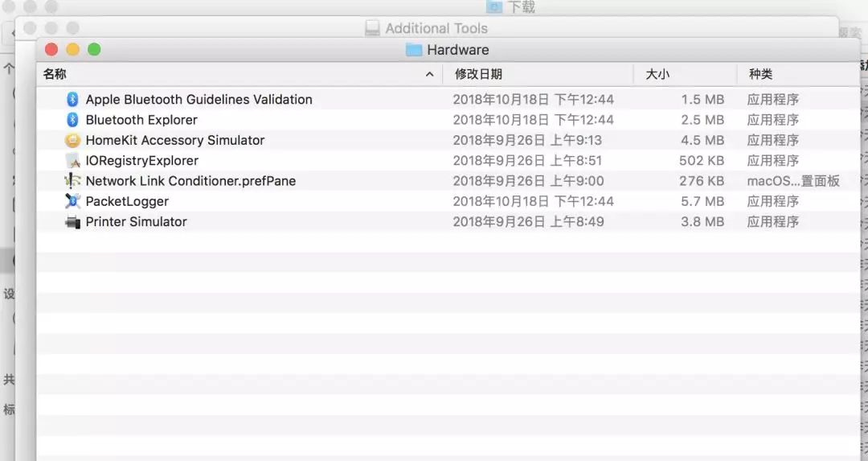Click the 4.5 MB size value
This screenshot has width=868, height=461.
702,140
